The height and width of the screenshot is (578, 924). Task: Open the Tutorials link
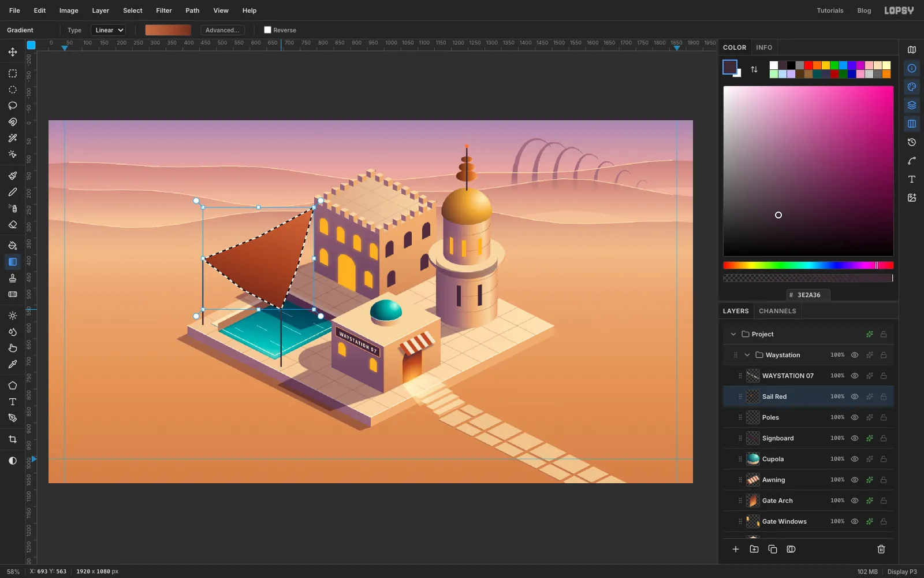830,10
